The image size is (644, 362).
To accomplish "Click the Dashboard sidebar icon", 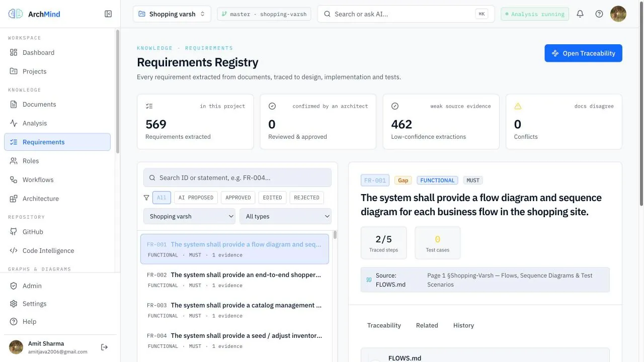I will pyautogui.click(x=14, y=52).
